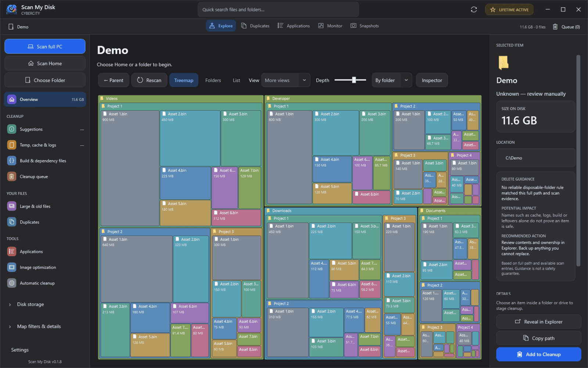Click the Add to Cleanup button
The height and width of the screenshot is (368, 588).
click(x=538, y=354)
